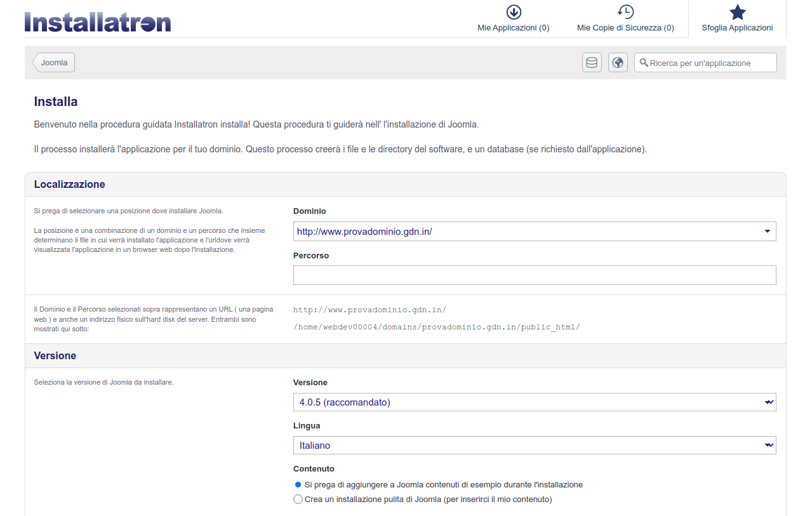Click the Localizzazione section header
The width and height of the screenshot is (812, 516).
pos(405,185)
